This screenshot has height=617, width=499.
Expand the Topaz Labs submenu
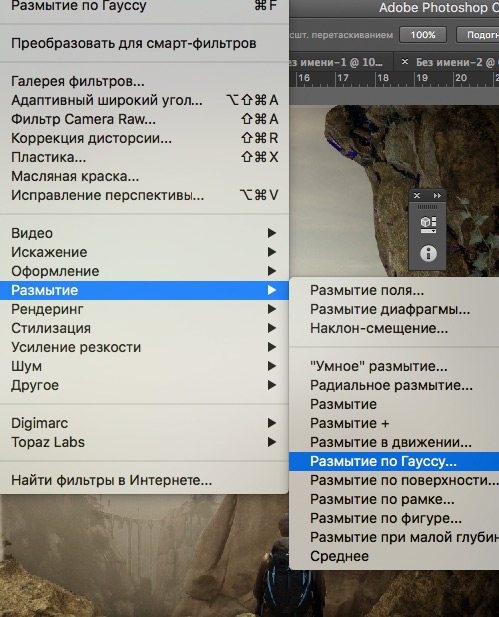pos(144,442)
